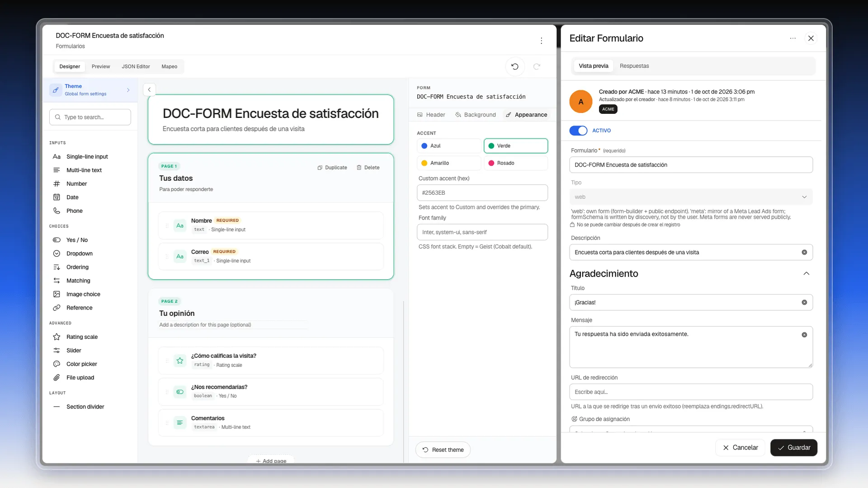Click the URL de redirección input

click(691, 392)
